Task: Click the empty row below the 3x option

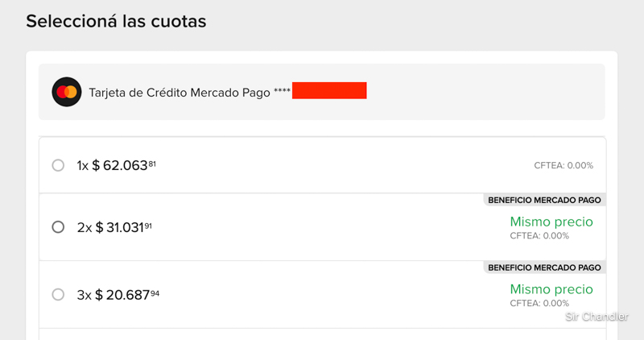Action: 322,334
